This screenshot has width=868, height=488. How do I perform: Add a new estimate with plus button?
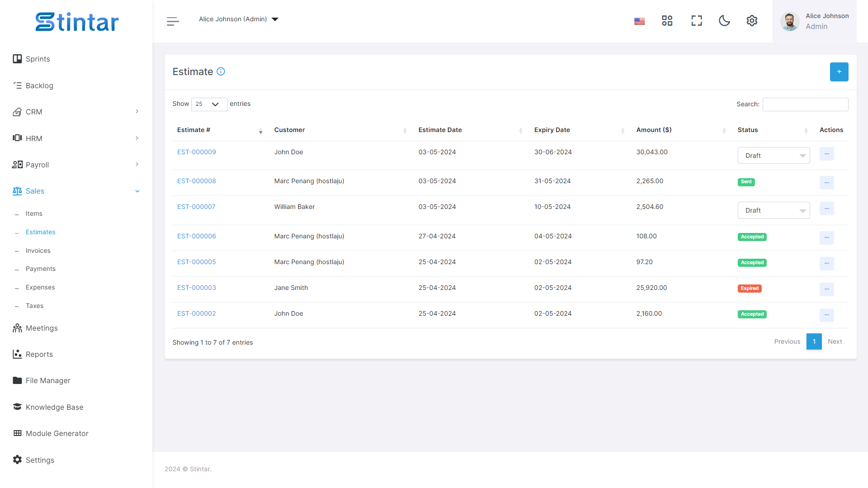point(839,72)
